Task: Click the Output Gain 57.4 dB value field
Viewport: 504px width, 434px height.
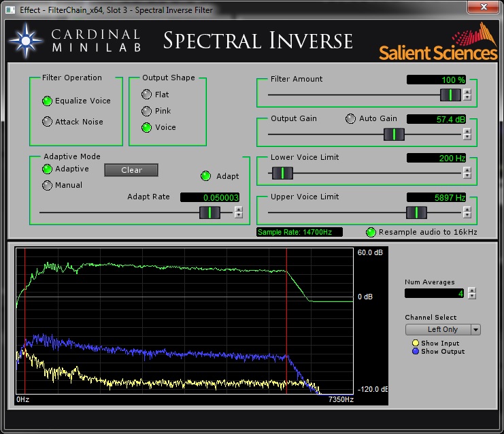Action: pos(436,119)
